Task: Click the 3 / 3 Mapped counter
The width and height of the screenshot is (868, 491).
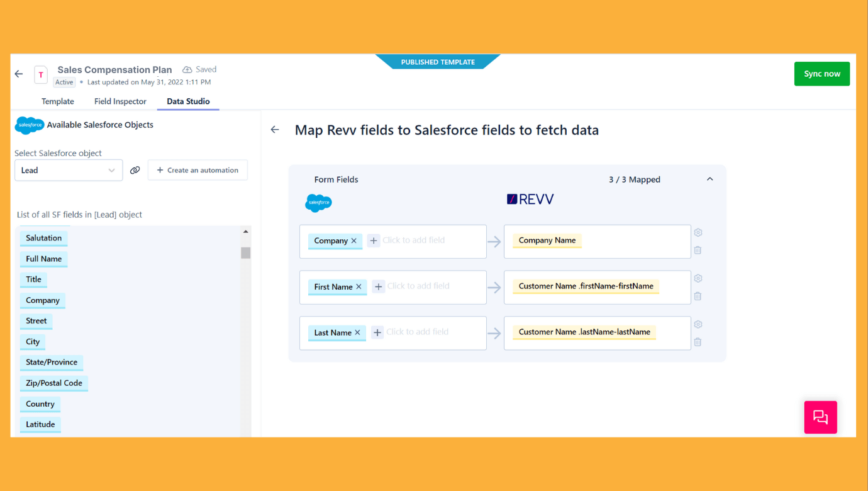Action: [x=635, y=179]
